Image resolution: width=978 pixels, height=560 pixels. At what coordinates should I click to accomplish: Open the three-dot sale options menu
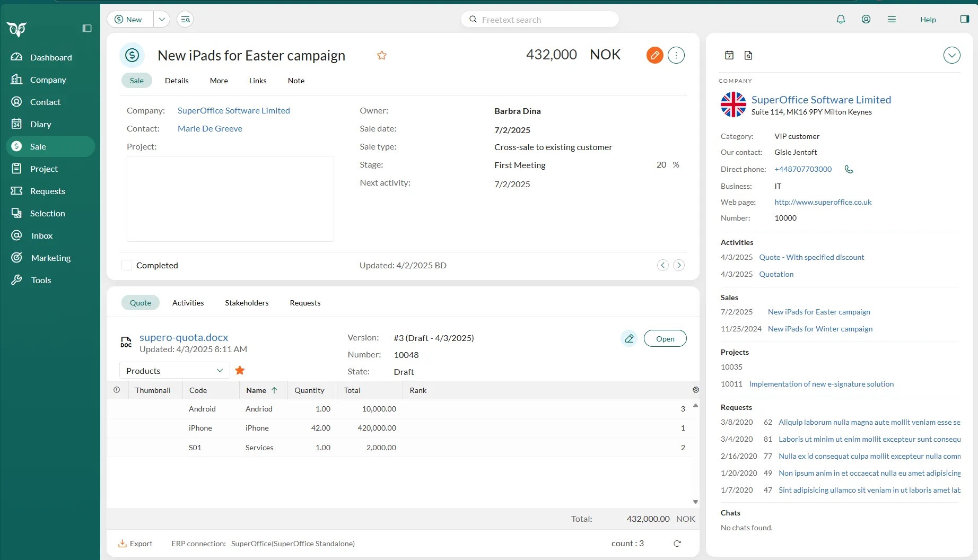click(x=676, y=55)
